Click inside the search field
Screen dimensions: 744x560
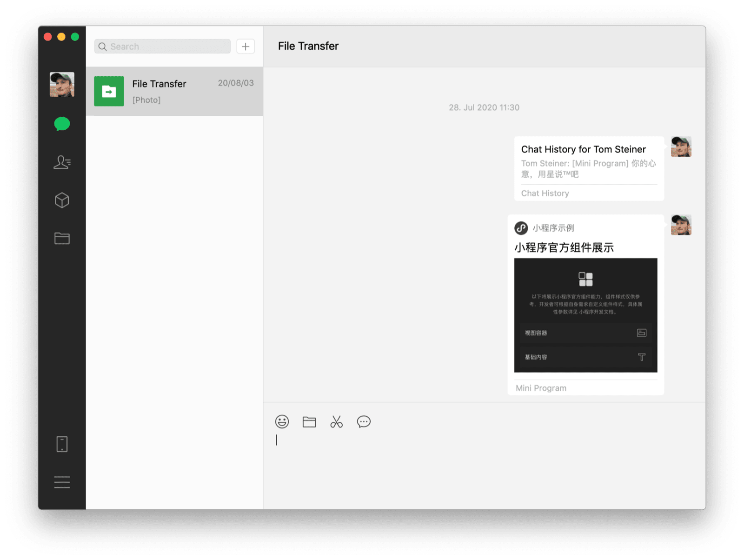pyautogui.click(x=161, y=47)
